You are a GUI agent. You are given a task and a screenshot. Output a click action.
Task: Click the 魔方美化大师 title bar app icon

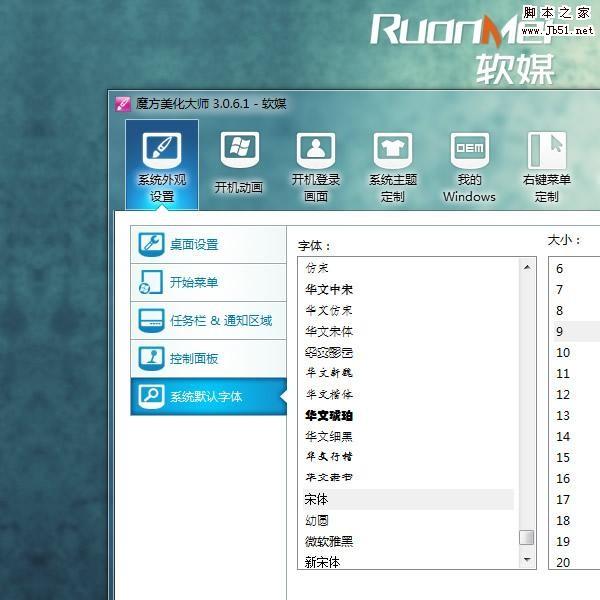pos(123,103)
